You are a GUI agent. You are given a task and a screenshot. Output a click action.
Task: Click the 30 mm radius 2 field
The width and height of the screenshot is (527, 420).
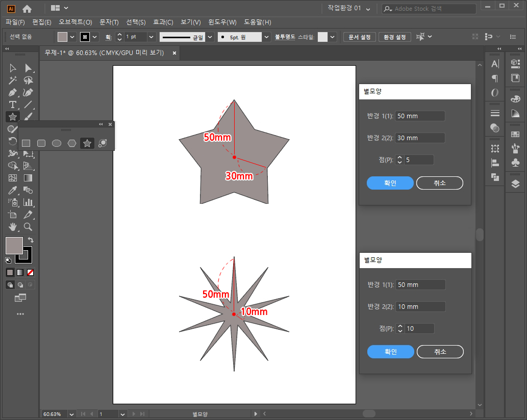tap(420, 138)
